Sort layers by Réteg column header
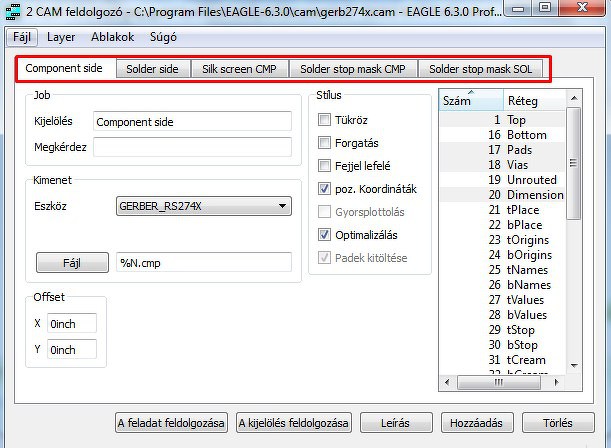The height and width of the screenshot is (448, 611). click(534, 101)
